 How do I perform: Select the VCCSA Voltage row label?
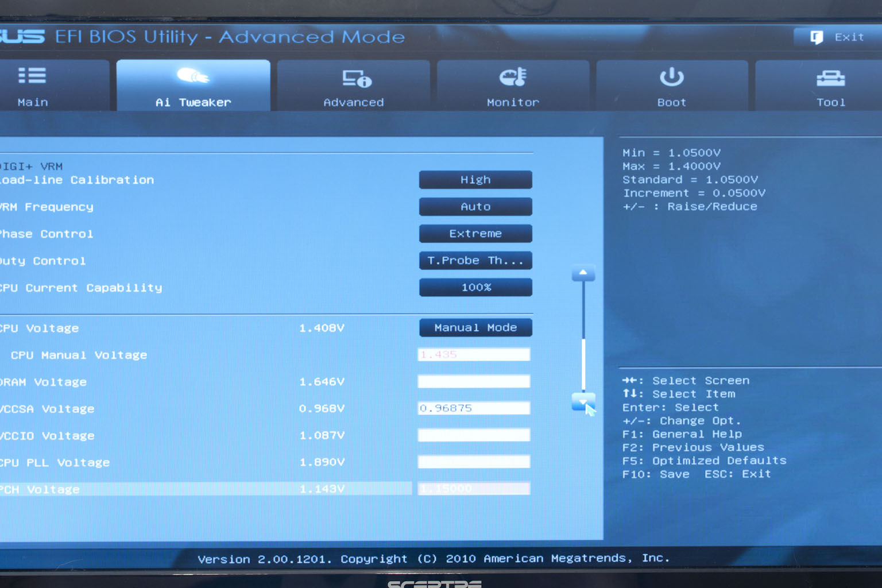[x=47, y=409]
